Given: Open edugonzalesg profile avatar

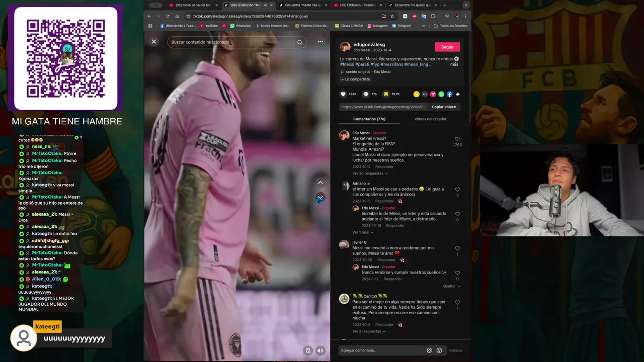Looking at the screenshot, I should [x=345, y=47].
